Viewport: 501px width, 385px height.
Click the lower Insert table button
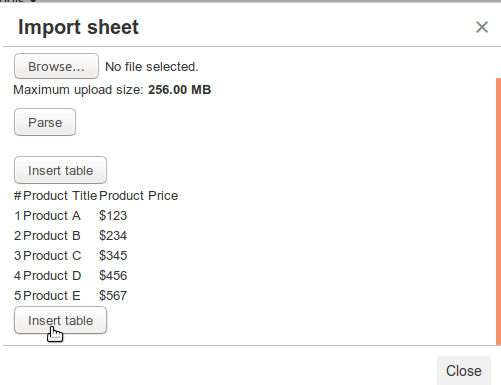(60, 320)
